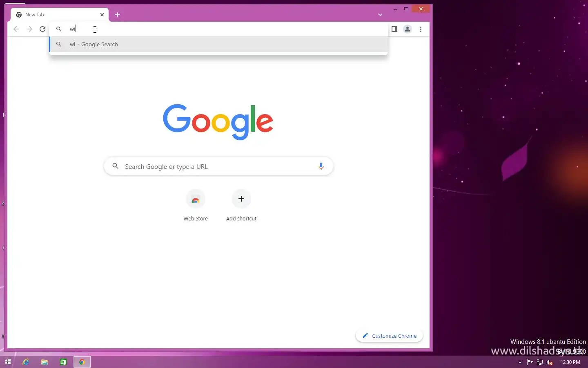Click the muted volume tray icon
The height and width of the screenshot is (368, 588).
pos(550,362)
